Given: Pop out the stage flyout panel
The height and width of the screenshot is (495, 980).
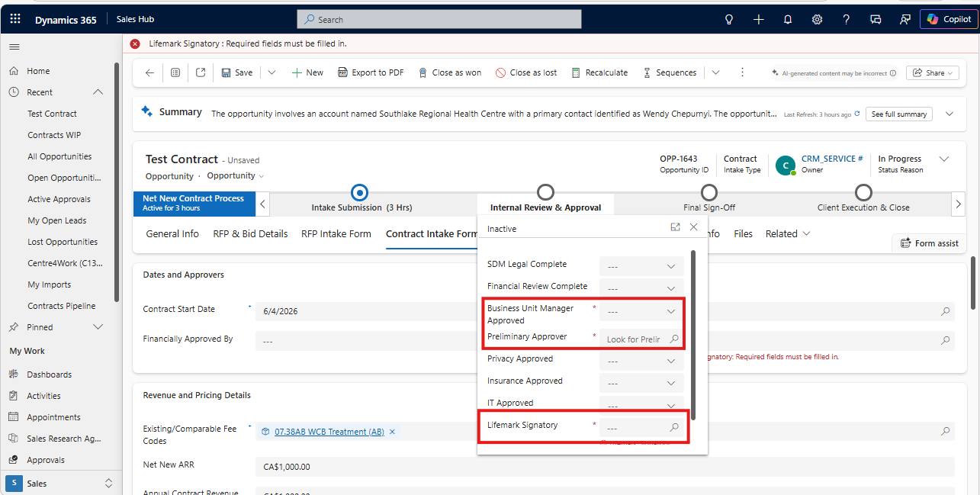Looking at the screenshot, I should 675,227.
